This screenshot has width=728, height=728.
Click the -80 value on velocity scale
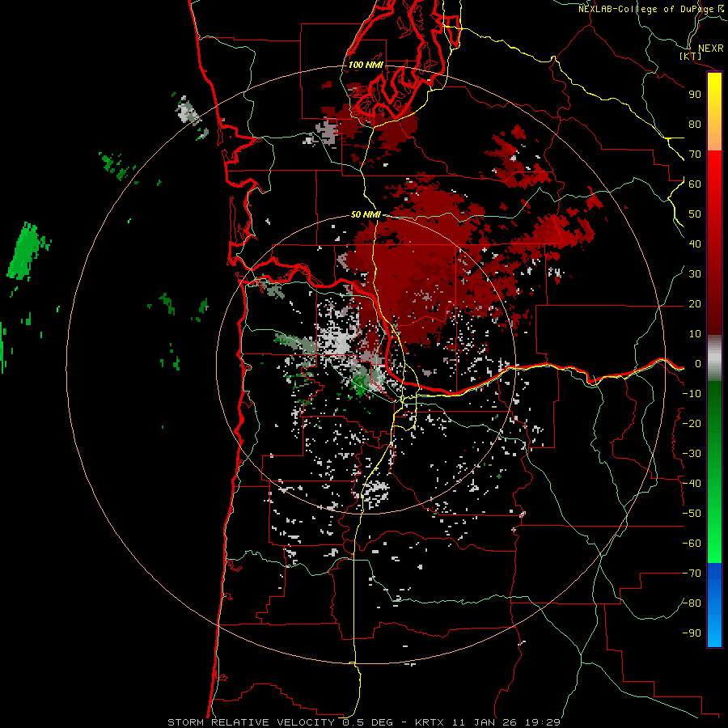click(692, 603)
